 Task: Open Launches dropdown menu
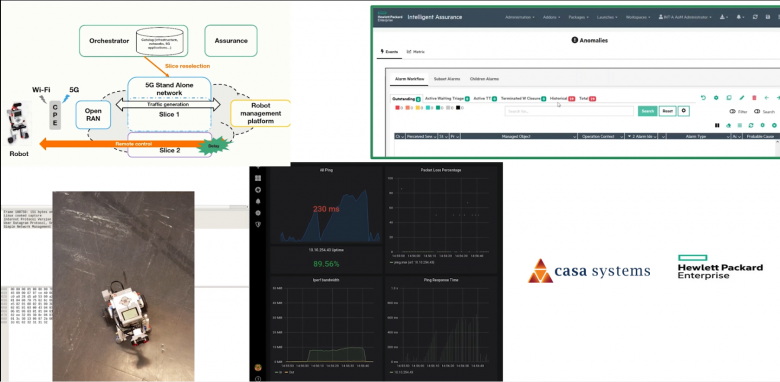(607, 17)
